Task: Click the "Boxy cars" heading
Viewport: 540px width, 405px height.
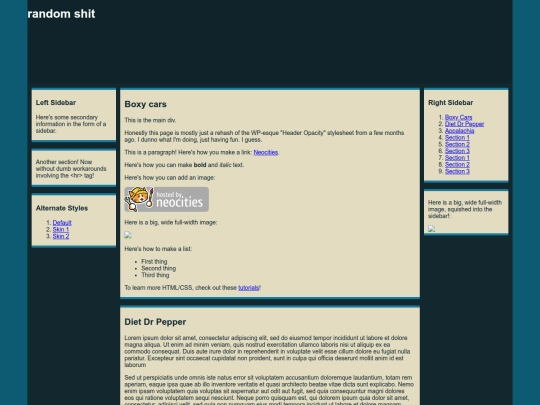Action: click(x=145, y=104)
